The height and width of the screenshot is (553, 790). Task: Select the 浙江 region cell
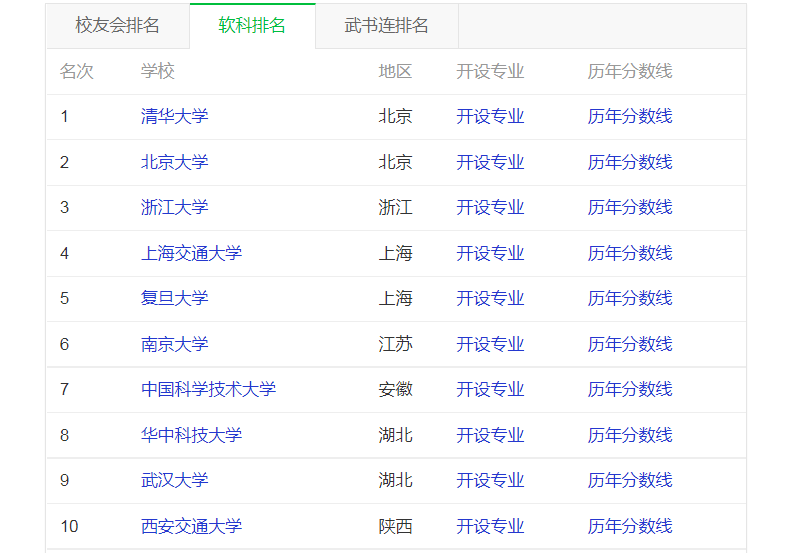coord(396,208)
